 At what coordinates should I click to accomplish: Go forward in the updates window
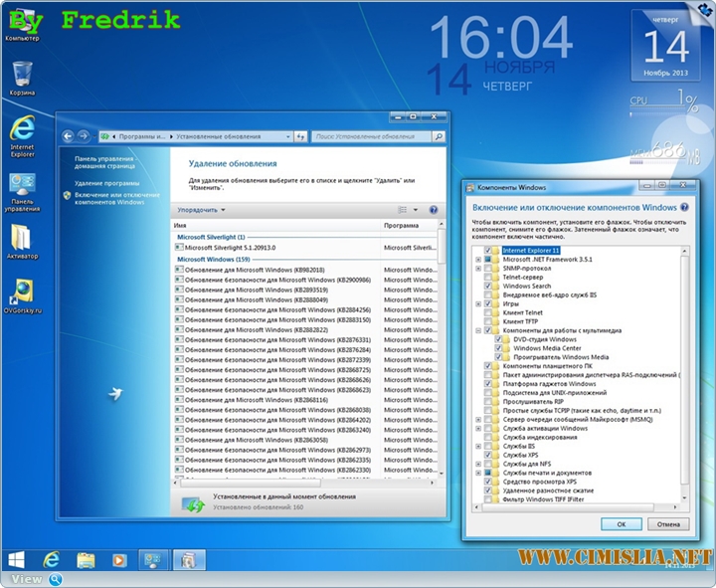(x=84, y=136)
